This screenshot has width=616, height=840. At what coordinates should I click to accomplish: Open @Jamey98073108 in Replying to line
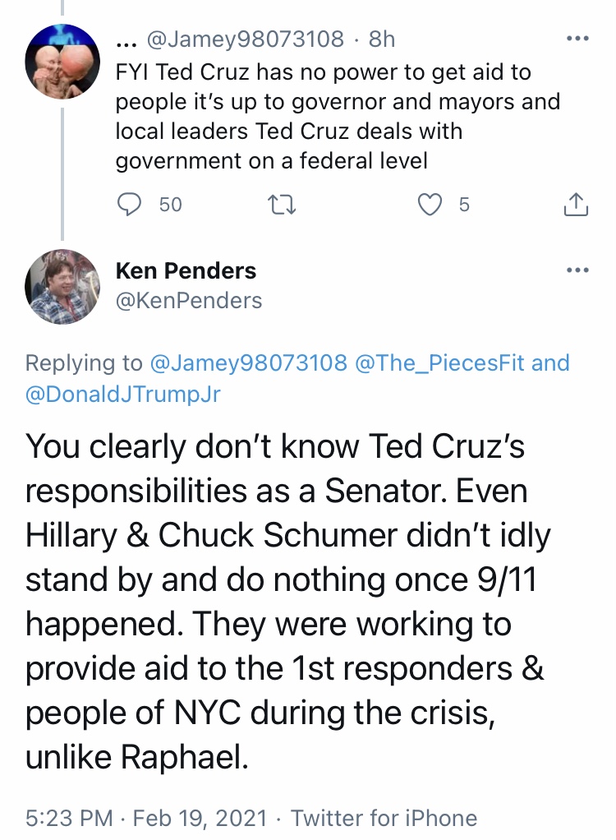click(x=249, y=362)
